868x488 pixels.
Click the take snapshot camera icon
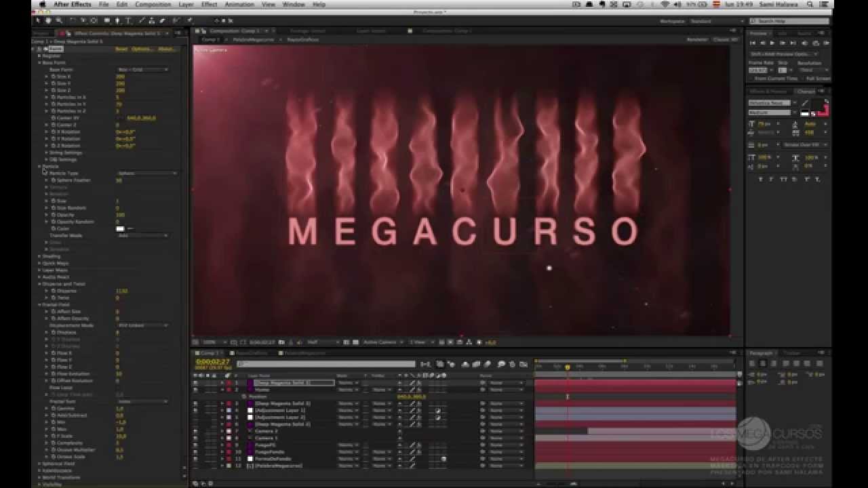pos(281,342)
